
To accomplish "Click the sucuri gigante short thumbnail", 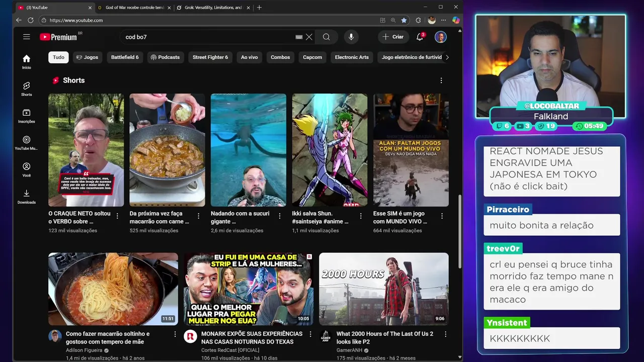I will pos(249,150).
